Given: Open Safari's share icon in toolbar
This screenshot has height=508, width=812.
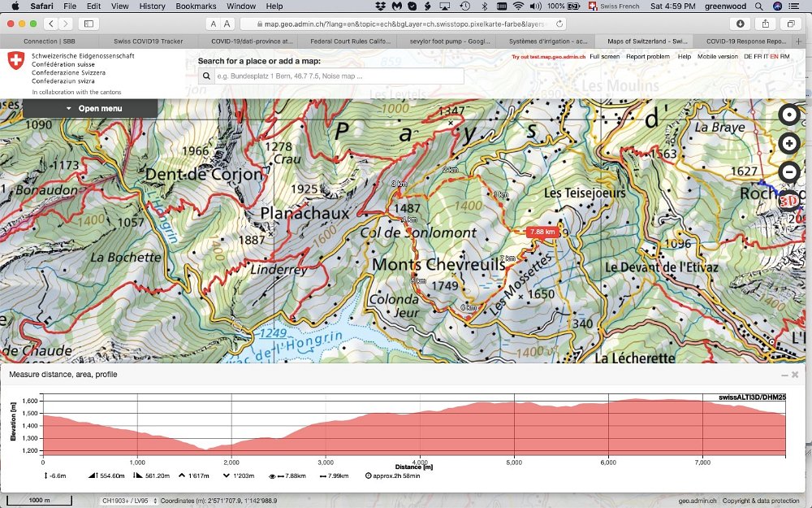Looking at the screenshot, I should 764,24.
